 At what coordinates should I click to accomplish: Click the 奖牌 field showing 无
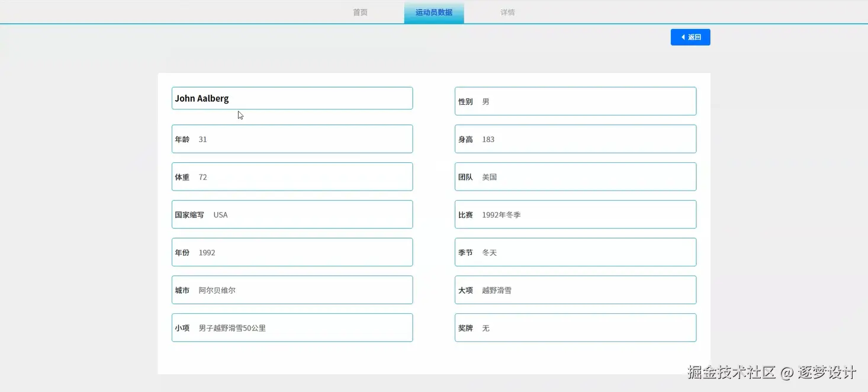point(576,328)
